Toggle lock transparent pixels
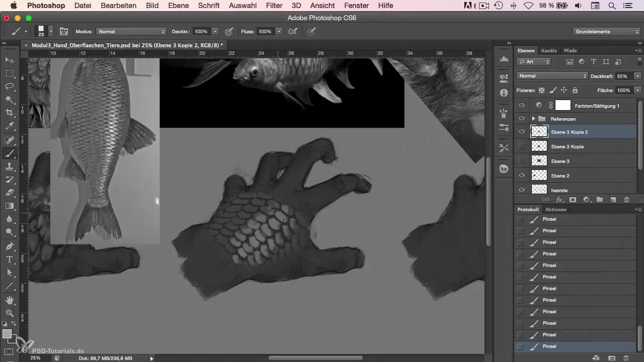The height and width of the screenshot is (362, 644). pyautogui.click(x=542, y=90)
